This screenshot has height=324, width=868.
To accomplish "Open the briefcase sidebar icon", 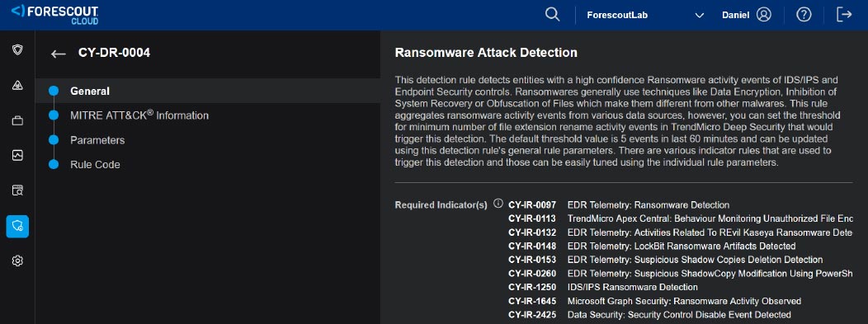I will click(x=17, y=120).
